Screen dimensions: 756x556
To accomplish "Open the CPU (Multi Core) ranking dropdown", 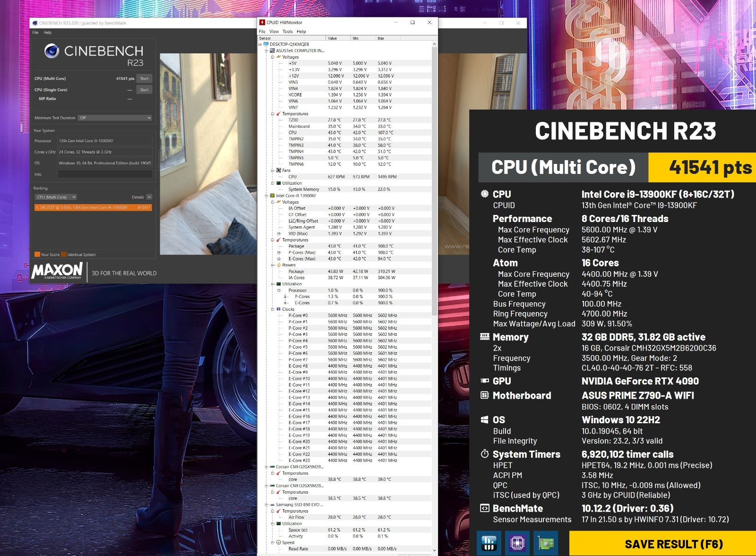I will [x=56, y=197].
